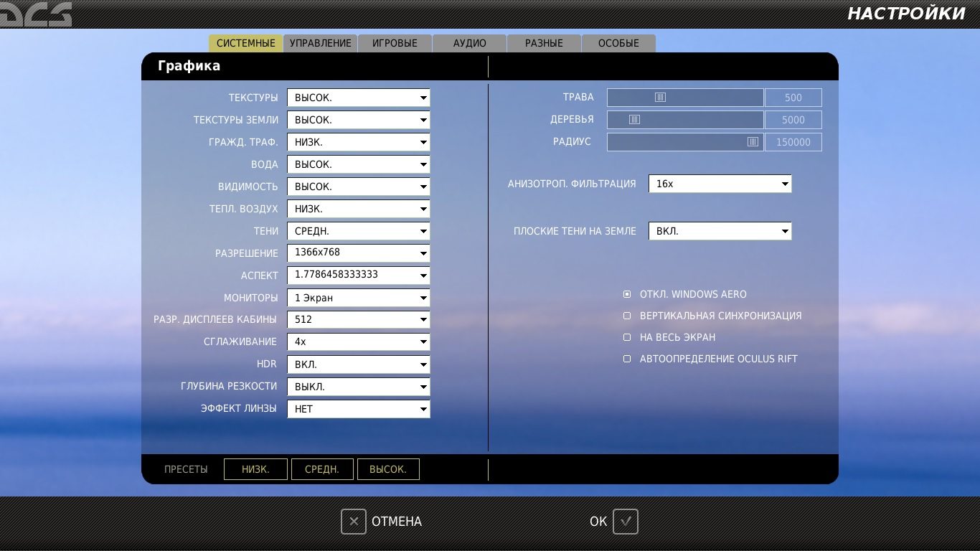Click the ТРАВА value field 500
Viewport: 980px width, 551px height.
click(793, 98)
